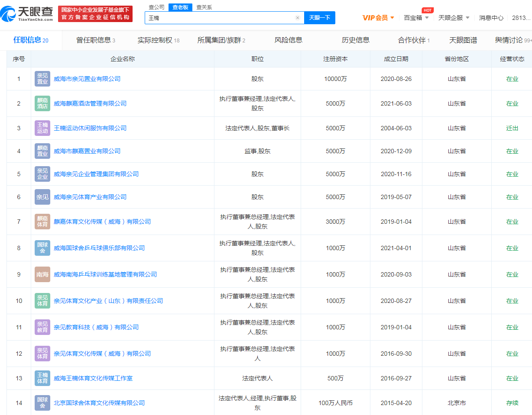
Task: Open the 风险信息 tab
Action: pos(289,40)
